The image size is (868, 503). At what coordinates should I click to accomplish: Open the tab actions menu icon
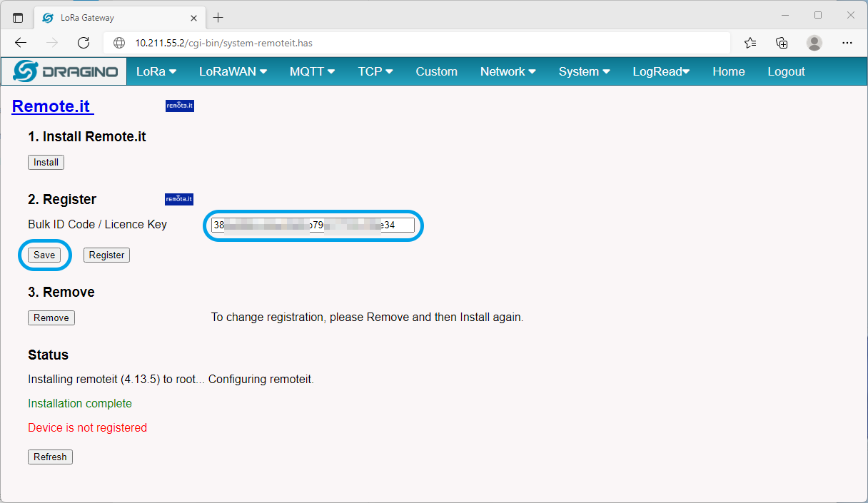point(18,18)
